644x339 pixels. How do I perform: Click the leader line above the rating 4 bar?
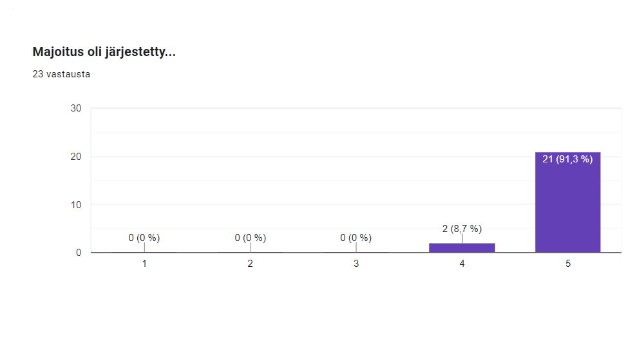point(462,238)
